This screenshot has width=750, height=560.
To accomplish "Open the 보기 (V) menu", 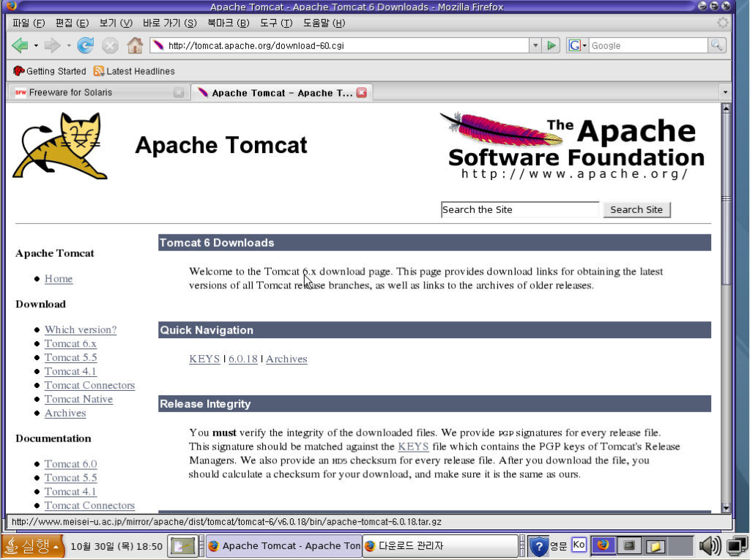I will 116,23.
